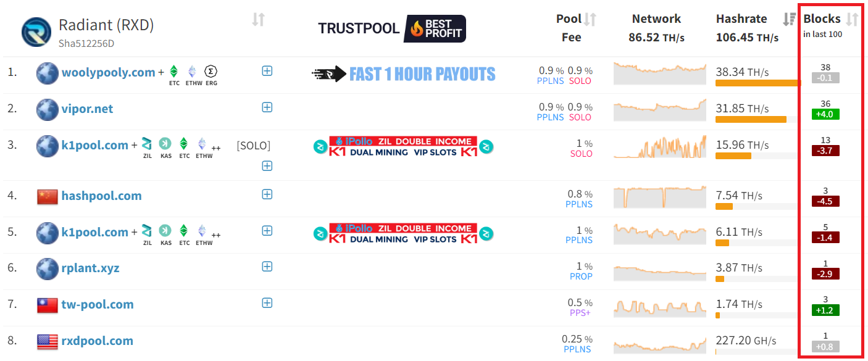Toggle sort arrows next to Pool Fee

click(x=590, y=20)
